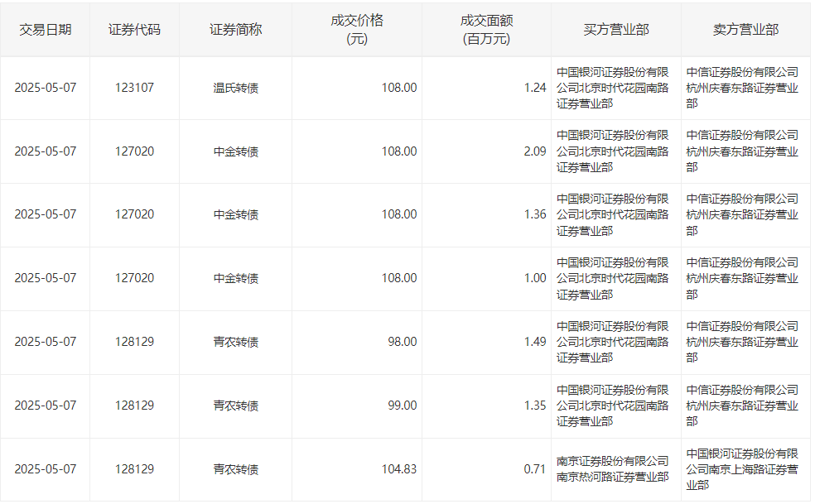Click the 买方营业部 column header
Screen dimensions: 815x504
coord(616,30)
